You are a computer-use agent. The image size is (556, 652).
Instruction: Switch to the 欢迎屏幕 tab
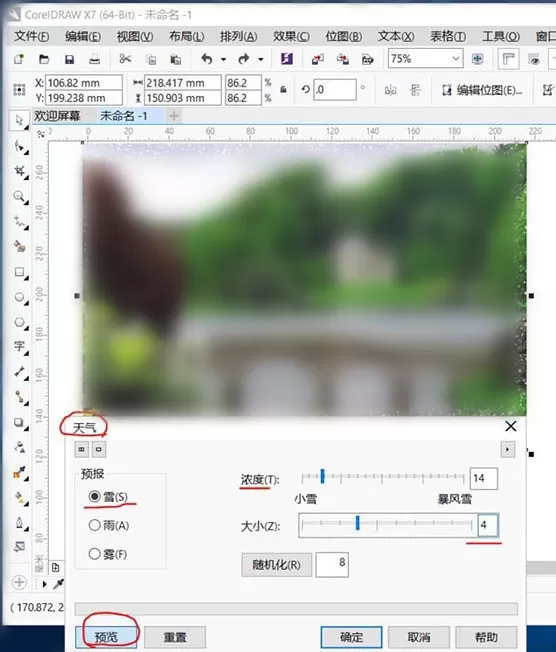[x=57, y=116]
